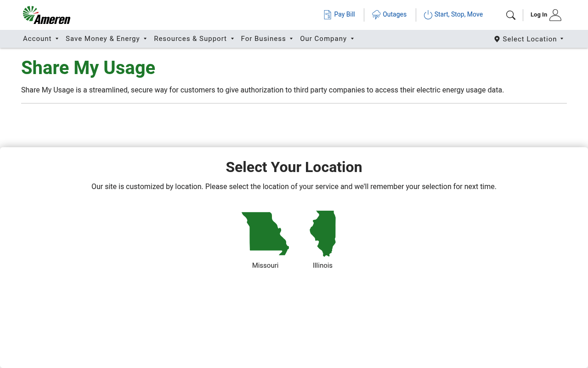
Task: Click the Select Your Location heading
Action: [x=294, y=167]
